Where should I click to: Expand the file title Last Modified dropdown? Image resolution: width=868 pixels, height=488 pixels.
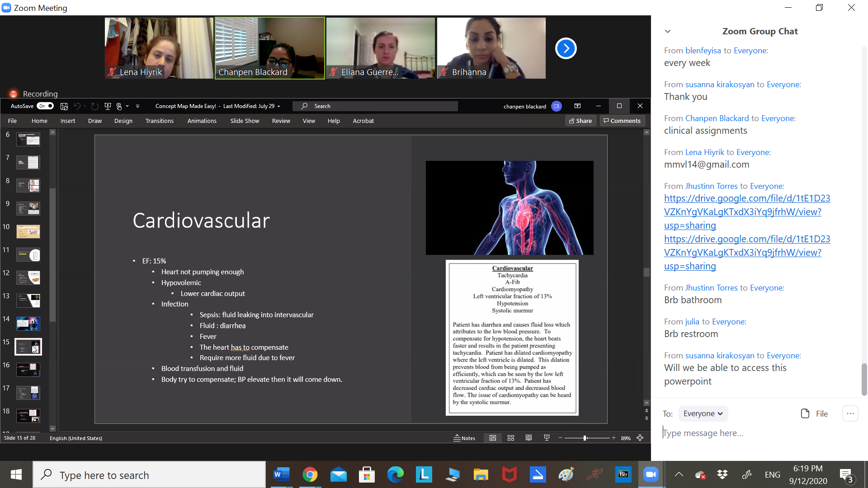pyautogui.click(x=278, y=106)
